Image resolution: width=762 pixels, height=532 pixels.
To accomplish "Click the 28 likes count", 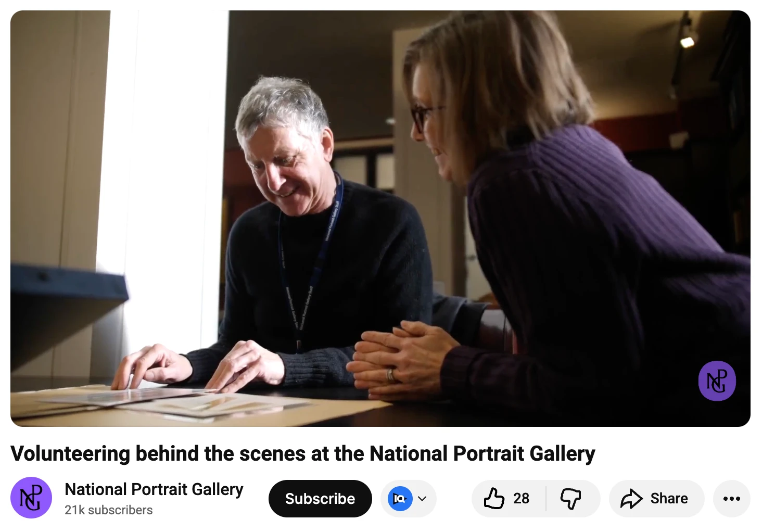I will (x=521, y=499).
